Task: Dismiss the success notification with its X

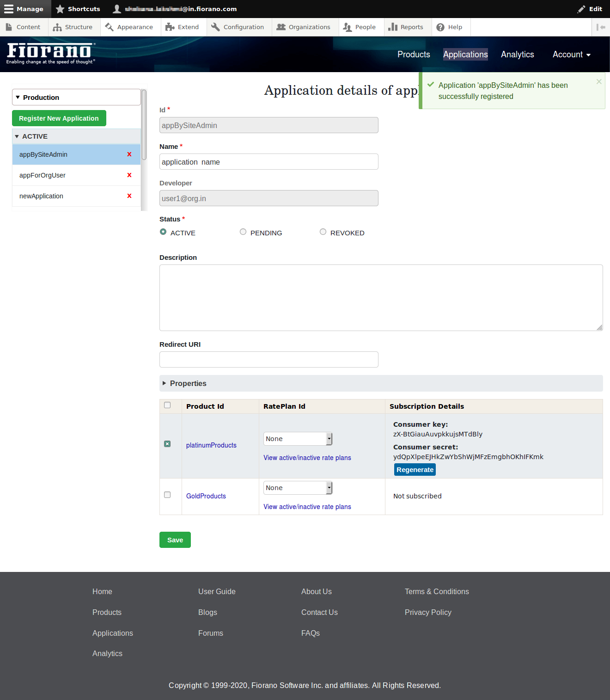Action: pos(599,82)
